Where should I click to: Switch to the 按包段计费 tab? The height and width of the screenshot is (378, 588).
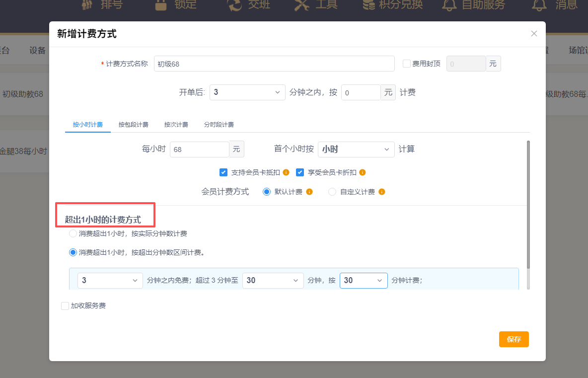(x=133, y=125)
